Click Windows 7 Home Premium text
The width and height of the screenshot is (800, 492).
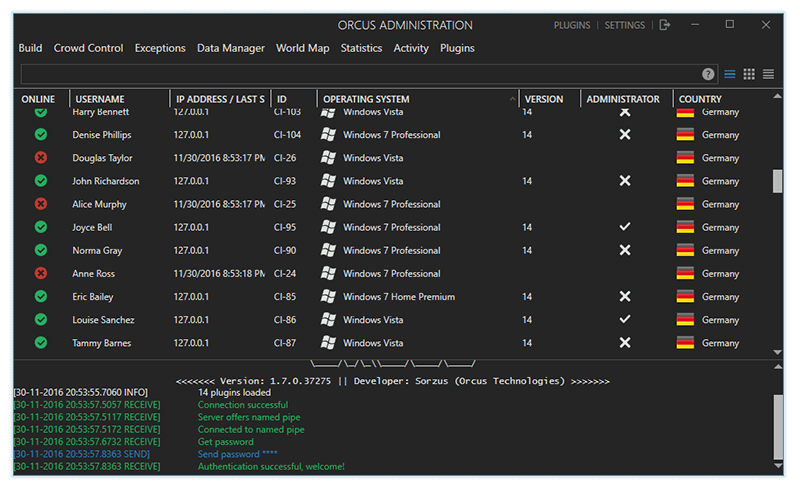coord(399,297)
